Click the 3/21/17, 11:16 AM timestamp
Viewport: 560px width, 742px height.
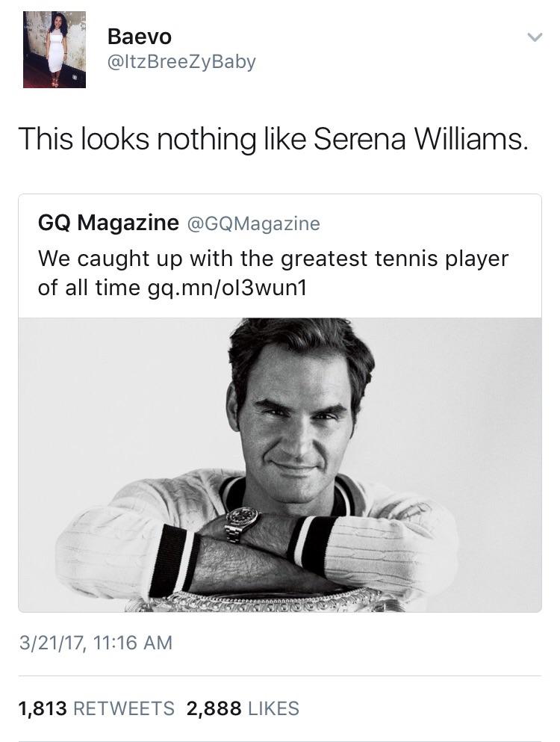[x=95, y=642]
